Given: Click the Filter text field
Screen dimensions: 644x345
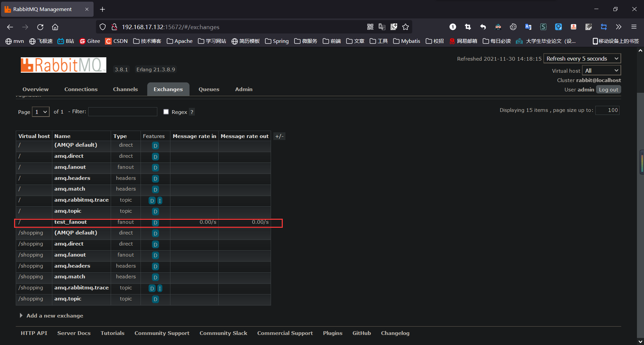Looking at the screenshot, I should coord(123,112).
